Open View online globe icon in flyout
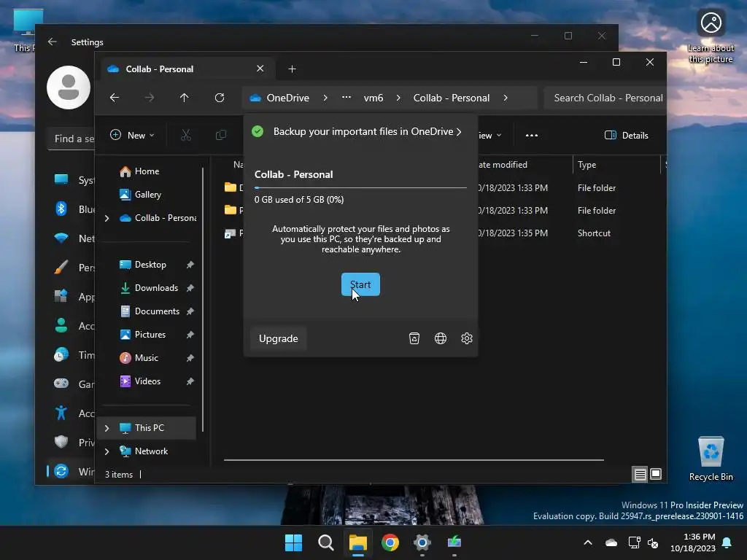The width and height of the screenshot is (747, 560). [x=440, y=338]
